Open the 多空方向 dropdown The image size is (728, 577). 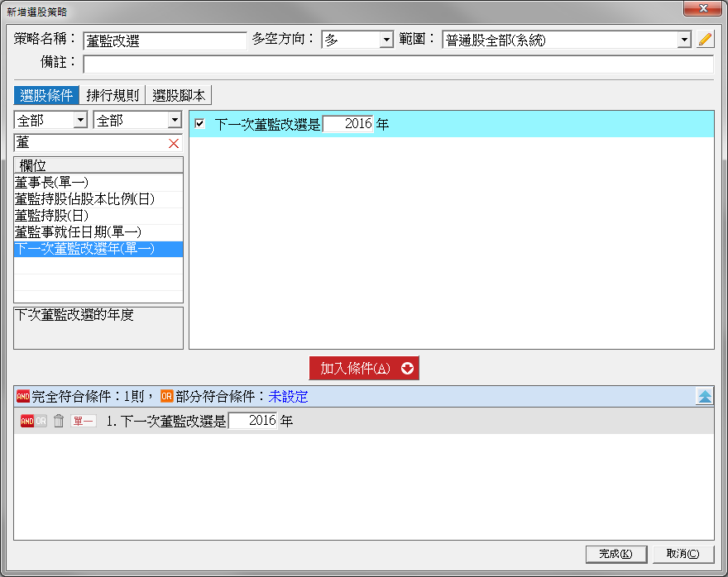click(386, 40)
